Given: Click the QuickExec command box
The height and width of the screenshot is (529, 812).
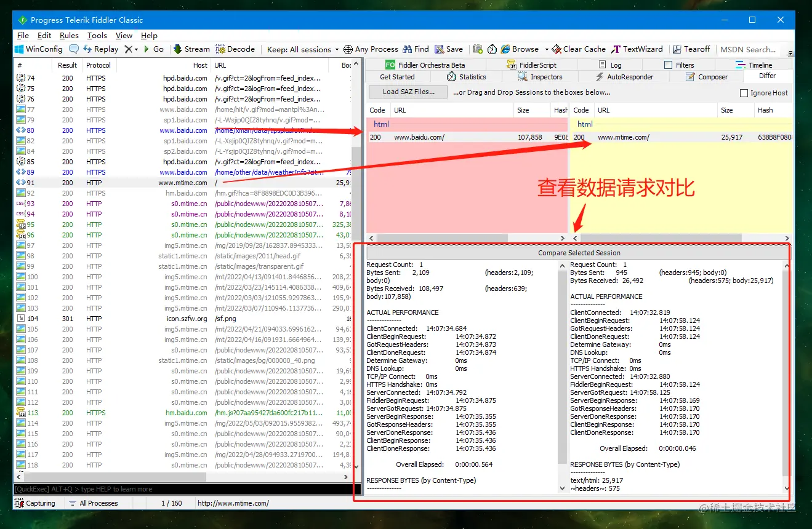Looking at the screenshot, I should pos(187,489).
